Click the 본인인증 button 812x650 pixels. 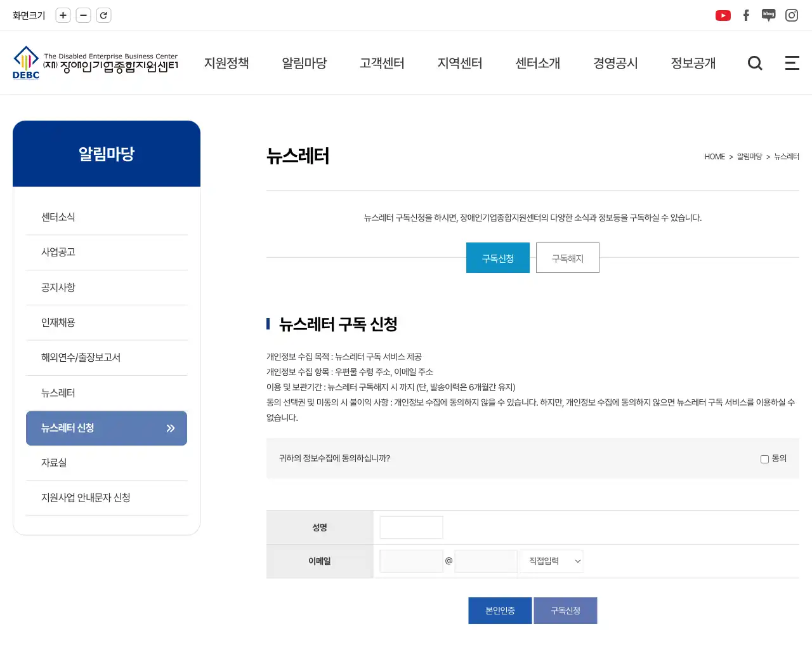click(500, 611)
